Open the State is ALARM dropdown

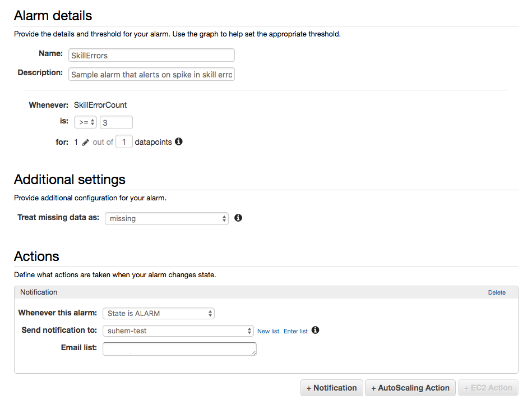pyautogui.click(x=159, y=314)
